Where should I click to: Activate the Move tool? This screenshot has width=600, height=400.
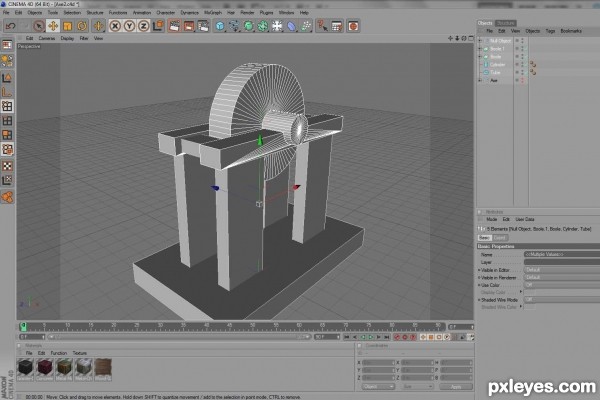tap(53, 26)
